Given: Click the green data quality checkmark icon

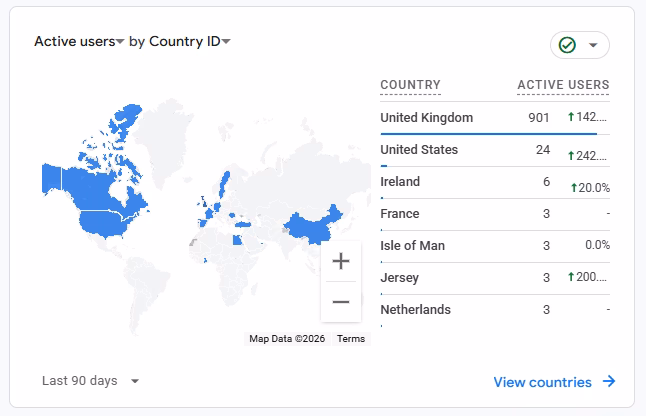Looking at the screenshot, I should (567, 45).
